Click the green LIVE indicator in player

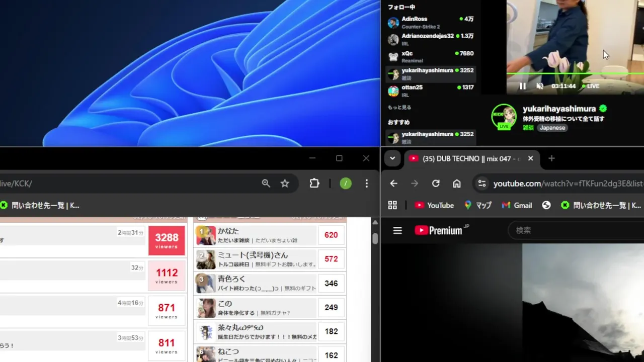pyautogui.click(x=592, y=86)
